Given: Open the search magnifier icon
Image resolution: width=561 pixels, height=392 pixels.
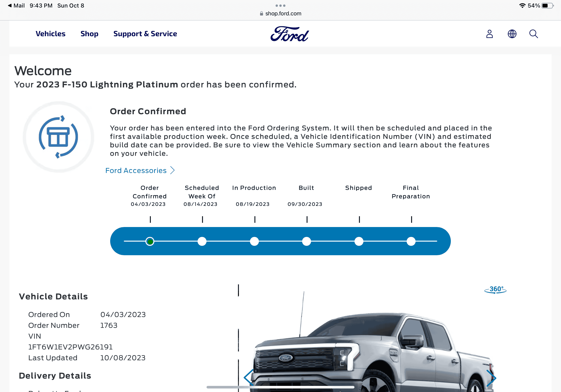Looking at the screenshot, I should 533,34.
